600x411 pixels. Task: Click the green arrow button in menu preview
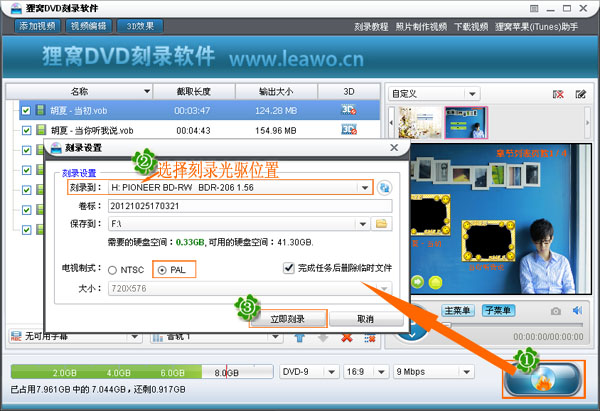417,282
